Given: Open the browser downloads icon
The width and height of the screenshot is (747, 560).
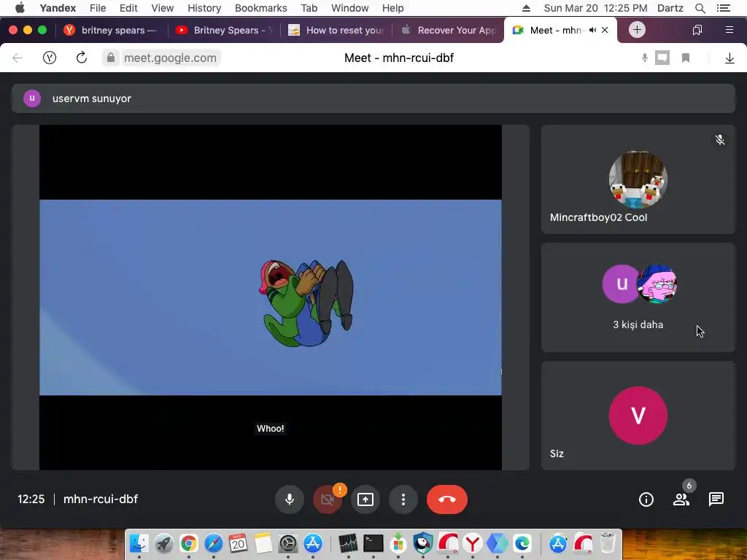Looking at the screenshot, I should click(x=729, y=58).
